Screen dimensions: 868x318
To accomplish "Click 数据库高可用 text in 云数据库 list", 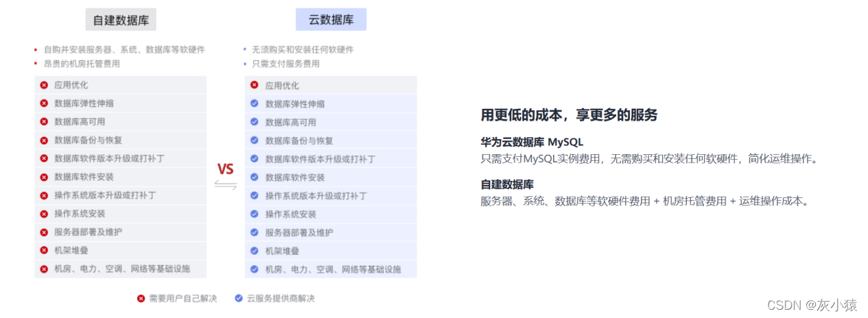I will 291,122.
